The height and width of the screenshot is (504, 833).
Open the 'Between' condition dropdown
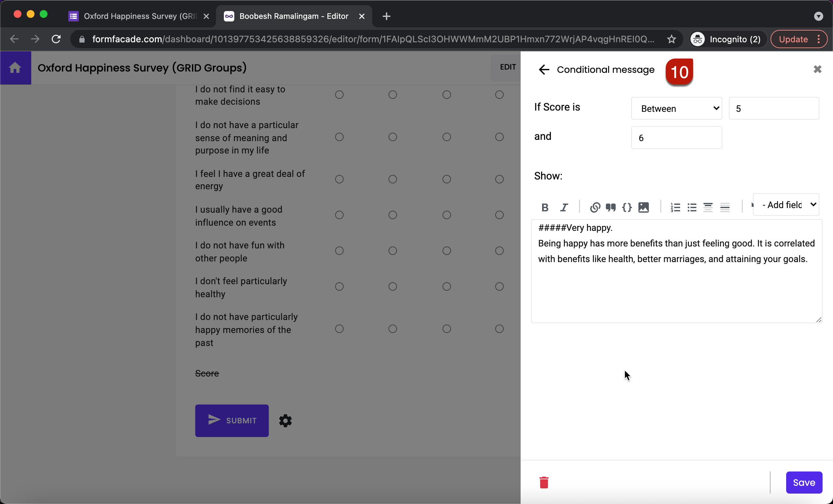point(676,108)
